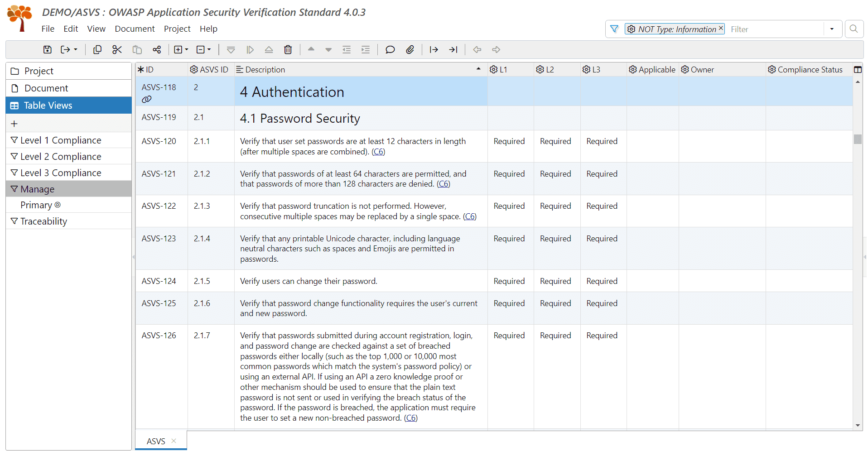Open the C6 link in ASVS-120 row
Viewport: 868px width, 451px height.
point(378,152)
